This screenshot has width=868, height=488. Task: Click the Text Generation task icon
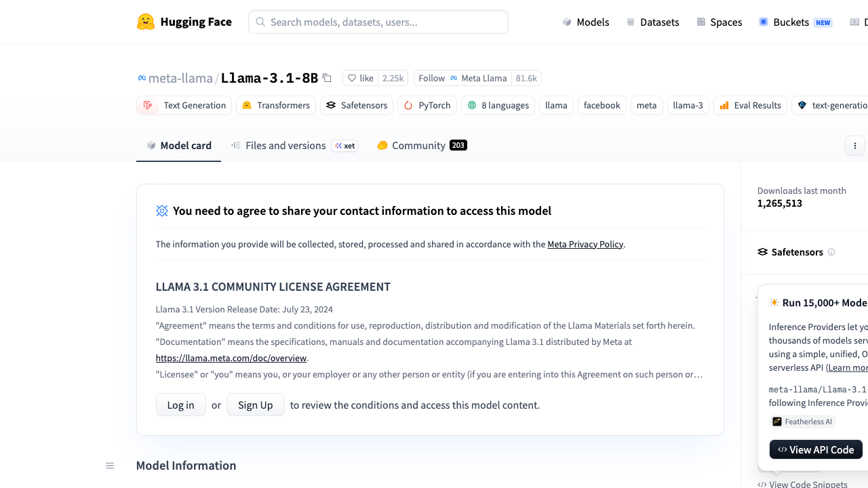[148, 105]
